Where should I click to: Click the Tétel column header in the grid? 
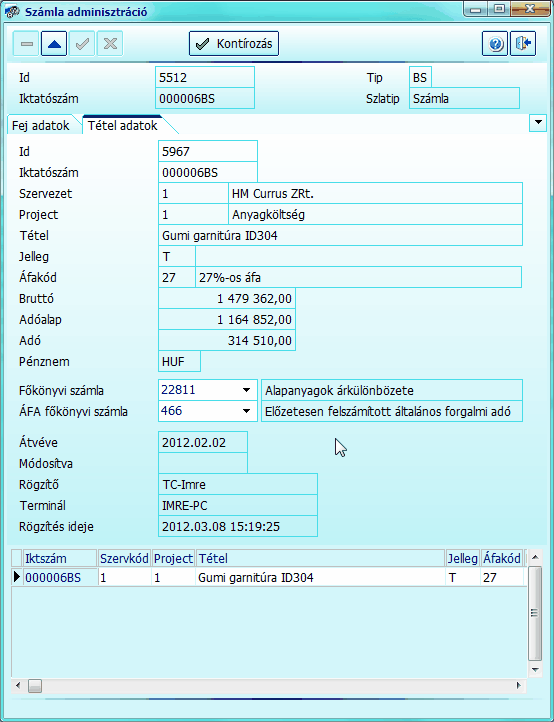pyautogui.click(x=321, y=559)
